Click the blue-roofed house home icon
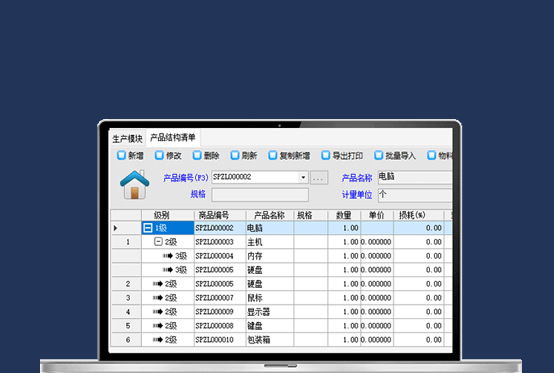Screen dimensions: 554x373 click(x=135, y=184)
